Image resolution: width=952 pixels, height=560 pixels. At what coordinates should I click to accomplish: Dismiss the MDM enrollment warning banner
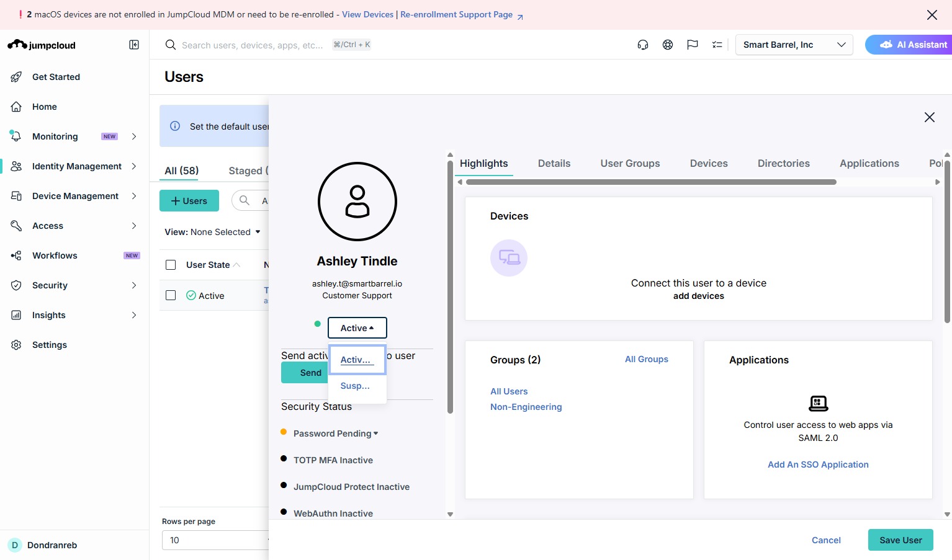tap(932, 15)
